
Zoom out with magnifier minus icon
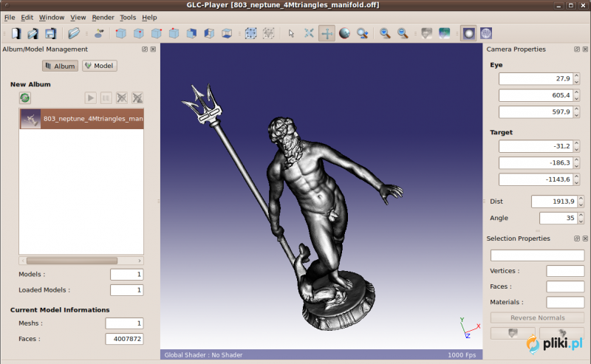[x=403, y=33]
